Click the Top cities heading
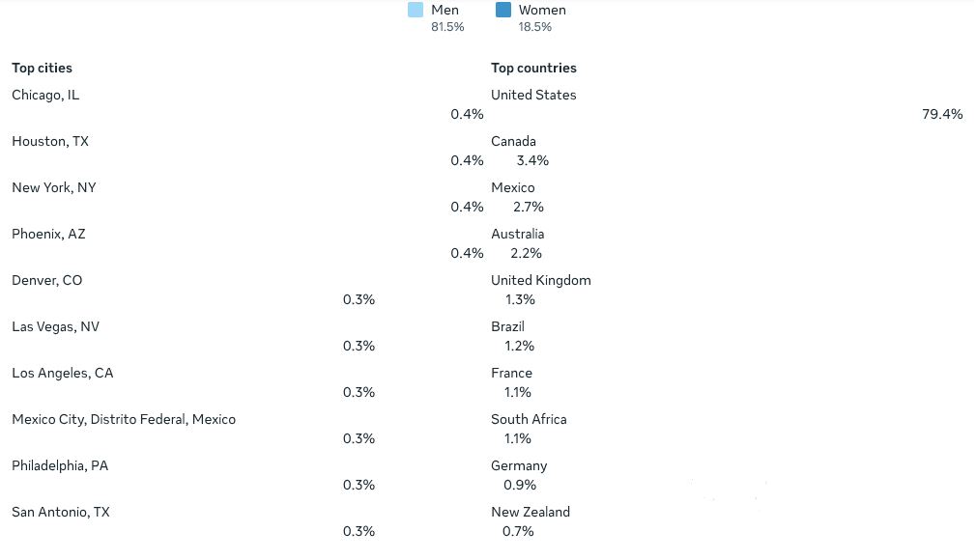 pyautogui.click(x=42, y=68)
